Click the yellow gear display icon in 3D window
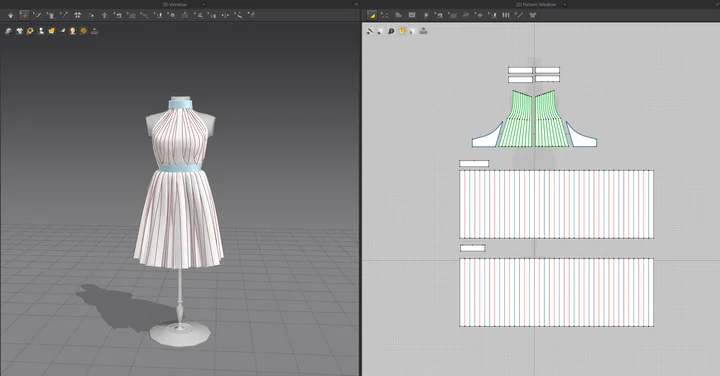 click(x=30, y=31)
